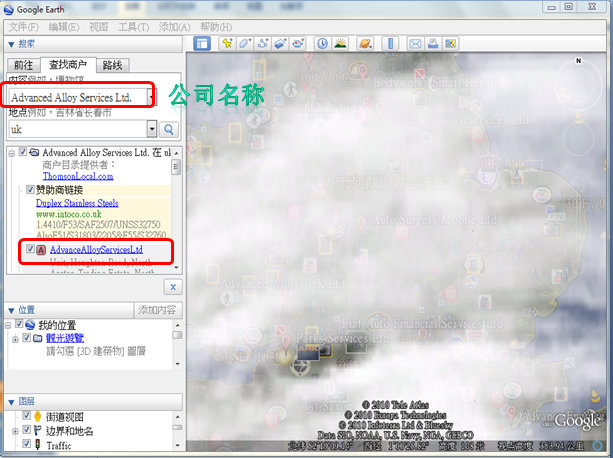Click the magnifier search button
The height and width of the screenshot is (458, 613).
pos(169,129)
